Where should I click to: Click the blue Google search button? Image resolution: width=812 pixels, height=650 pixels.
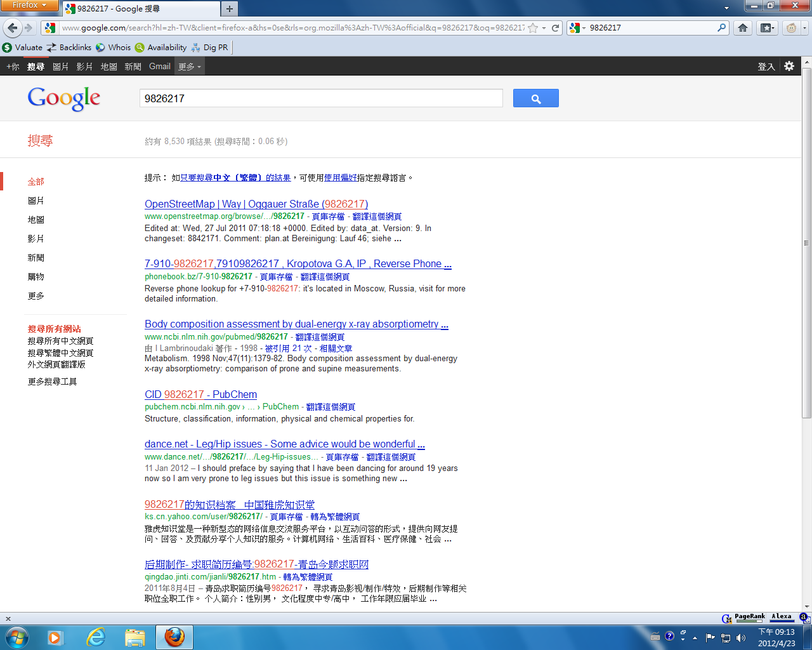(535, 98)
